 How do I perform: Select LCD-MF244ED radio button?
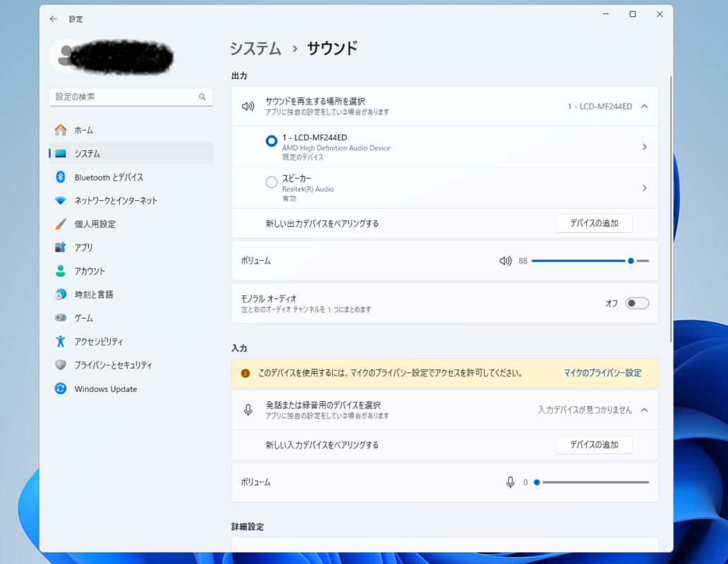click(272, 140)
